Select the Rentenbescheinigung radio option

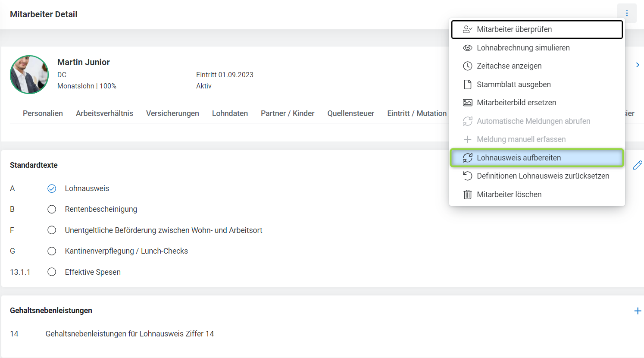coord(52,209)
